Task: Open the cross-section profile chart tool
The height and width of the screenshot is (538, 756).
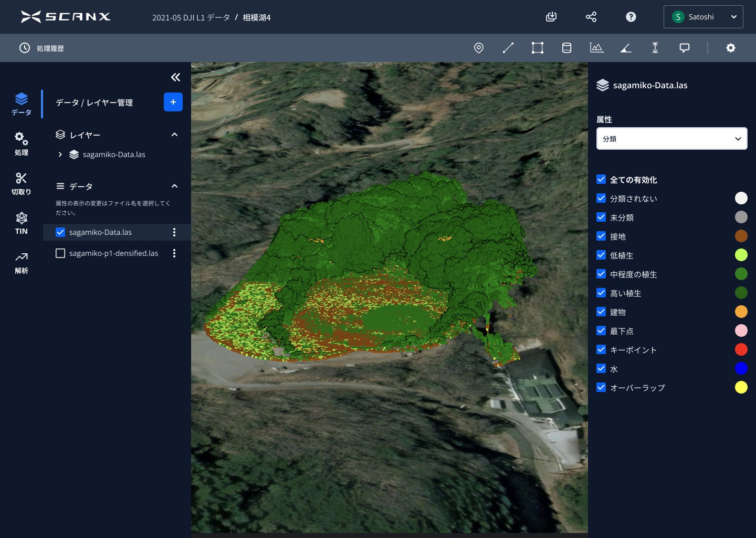Action: click(x=596, y=48)
